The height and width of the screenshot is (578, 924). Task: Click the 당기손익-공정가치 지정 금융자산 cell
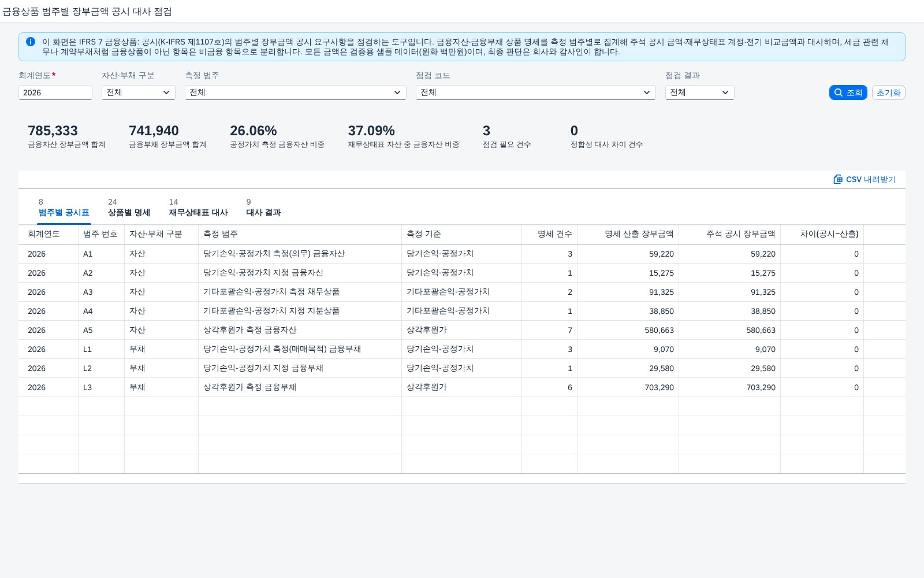[x=300, y=273]
